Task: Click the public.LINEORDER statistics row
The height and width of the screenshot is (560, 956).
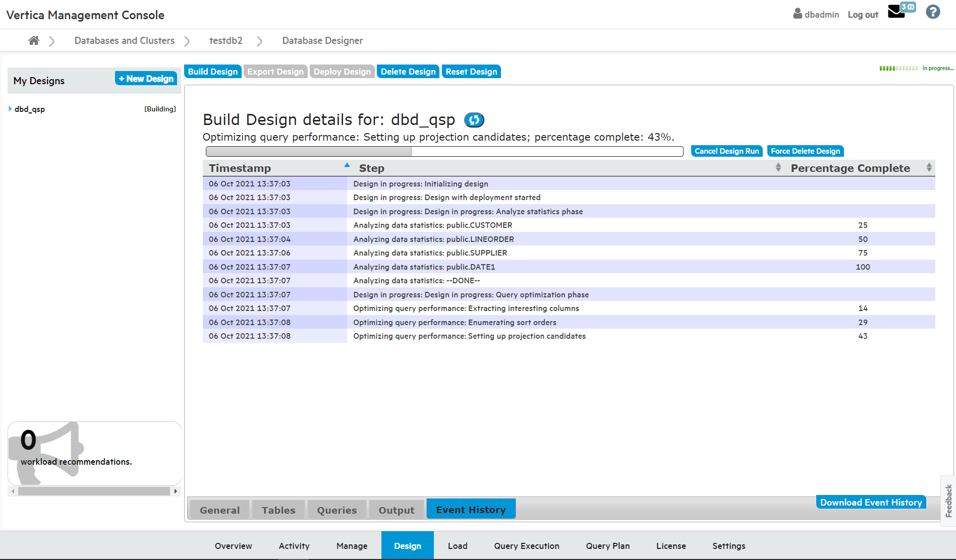Action: click(569, 239)
